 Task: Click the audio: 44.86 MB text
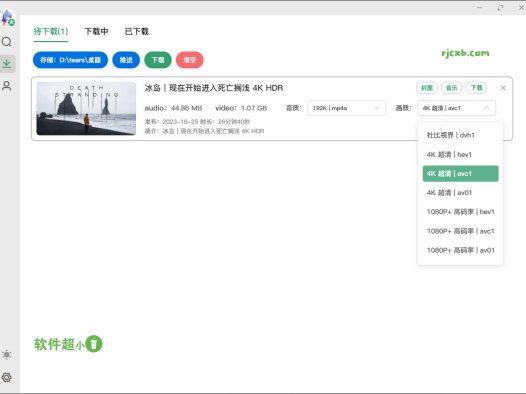point(173,108)
